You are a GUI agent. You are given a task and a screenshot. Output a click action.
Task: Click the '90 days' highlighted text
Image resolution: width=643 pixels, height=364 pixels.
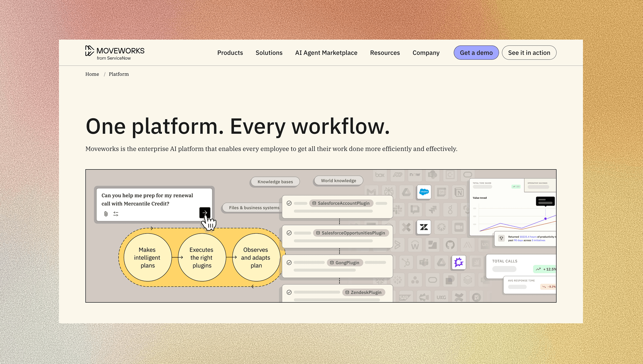(x=518, y=240)
